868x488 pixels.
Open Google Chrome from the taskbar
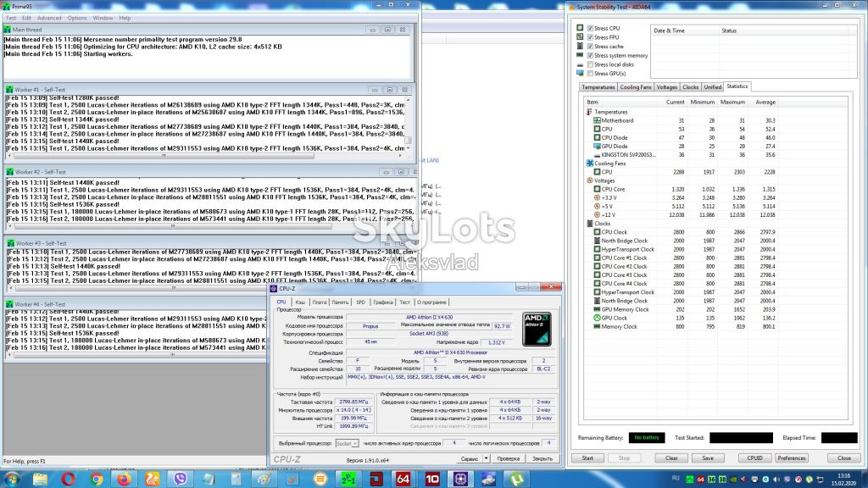[97, 479]
